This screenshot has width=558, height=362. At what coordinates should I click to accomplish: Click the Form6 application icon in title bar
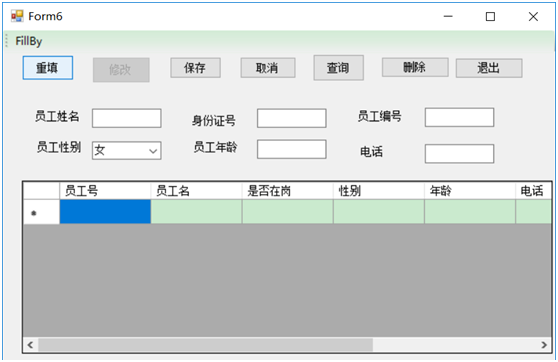tap(17, 16)
